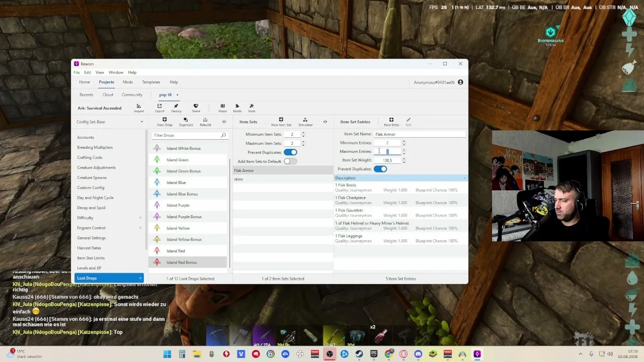The image size is (644, 362).
Task: Select the pvp till project tab
Action: pyautogui.click(x=165, y=95)
